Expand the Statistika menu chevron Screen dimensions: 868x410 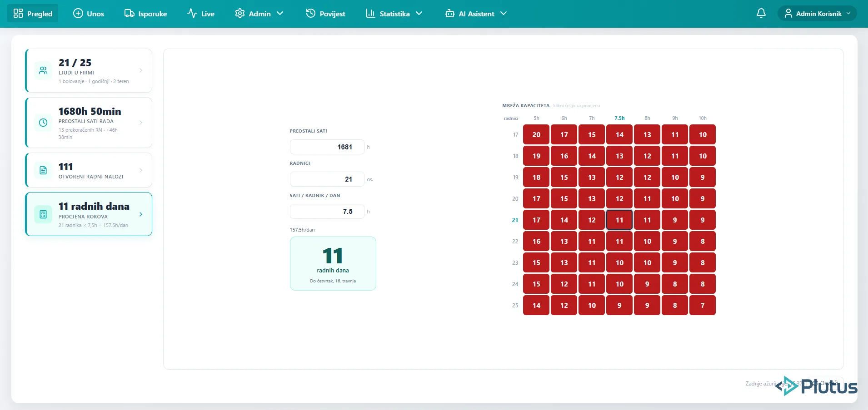click(419, 13)
